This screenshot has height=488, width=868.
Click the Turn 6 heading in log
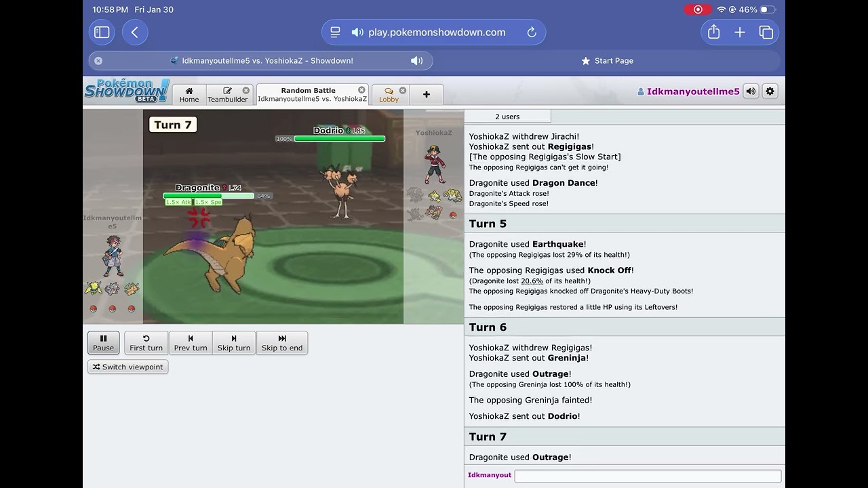click(488, 327)
